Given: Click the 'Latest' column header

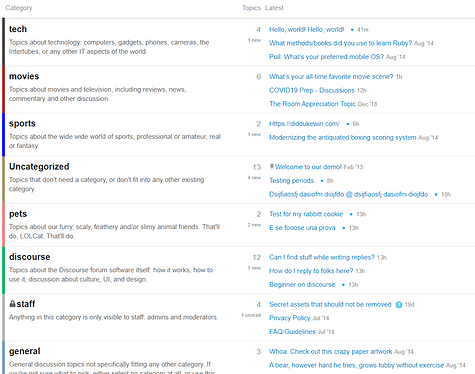Looking at the screenshot, I should click(274, 8).
